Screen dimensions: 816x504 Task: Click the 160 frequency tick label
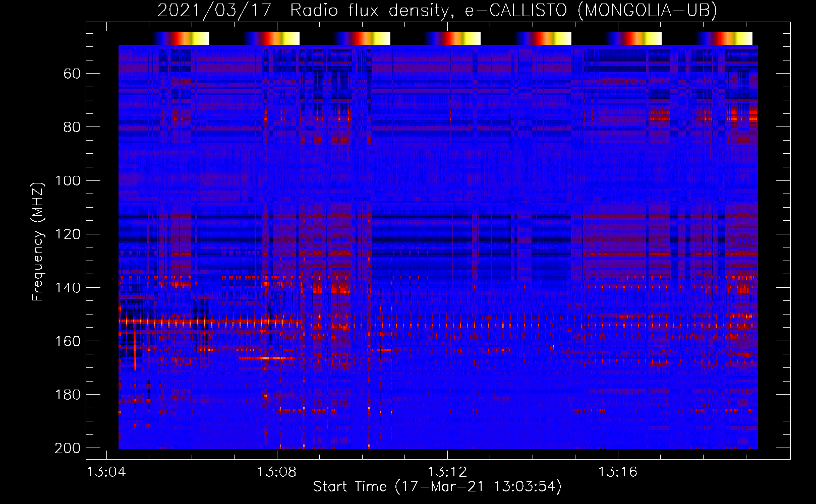pos(68,341)
